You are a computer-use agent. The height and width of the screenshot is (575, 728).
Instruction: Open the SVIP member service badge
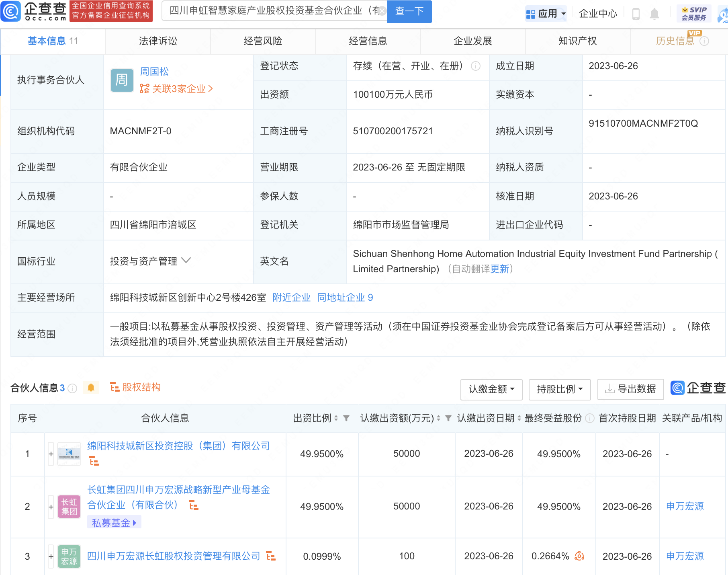694,14
